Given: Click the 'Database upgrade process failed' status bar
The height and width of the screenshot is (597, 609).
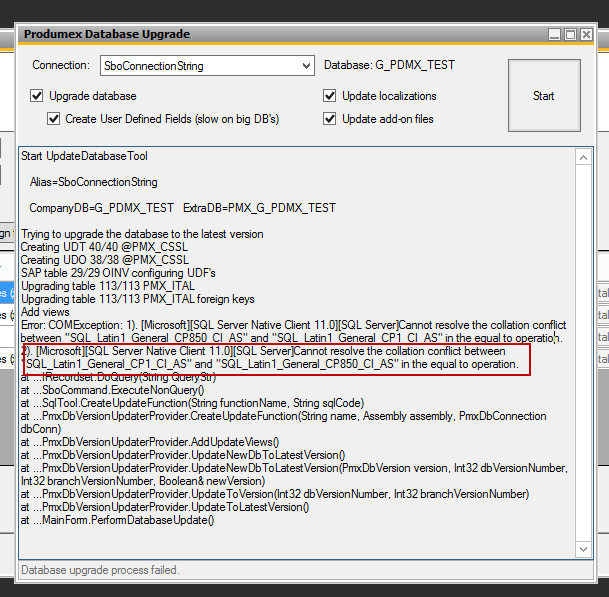Looking at the screenshot, I should pyautogui.click(x=100, y=570).
